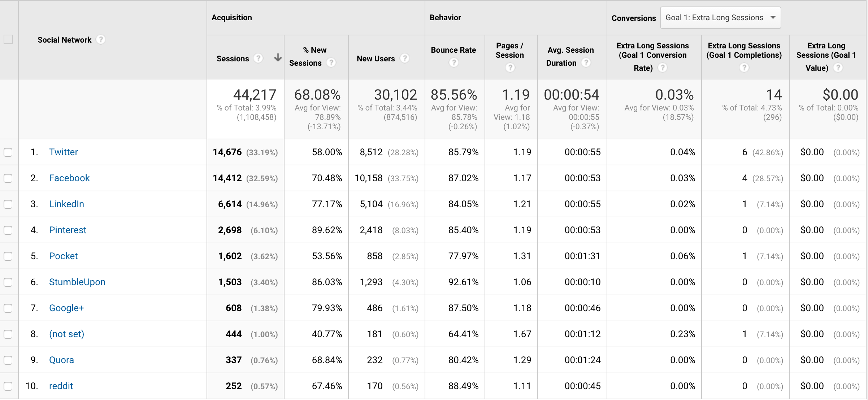Select the Pinterest network link

tap(68, 230)
